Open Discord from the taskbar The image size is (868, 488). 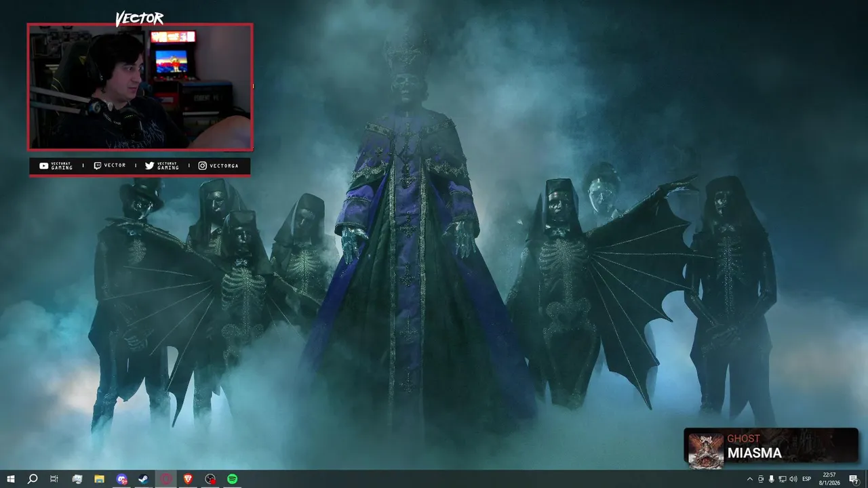(121, 479)
